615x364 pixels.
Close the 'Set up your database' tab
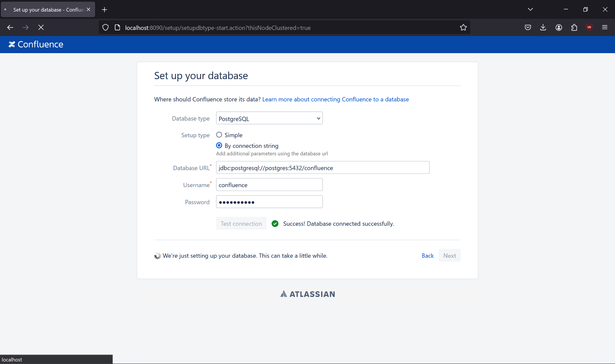click(x=88, y=10)
